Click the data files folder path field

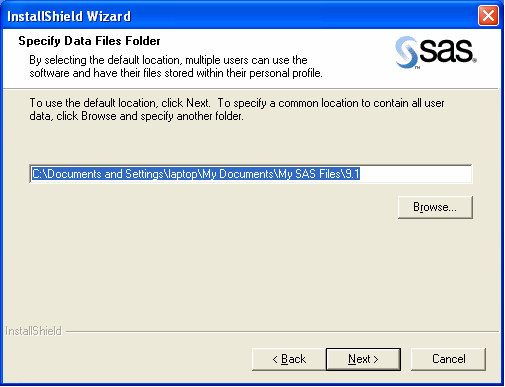(x=251, y=174)
